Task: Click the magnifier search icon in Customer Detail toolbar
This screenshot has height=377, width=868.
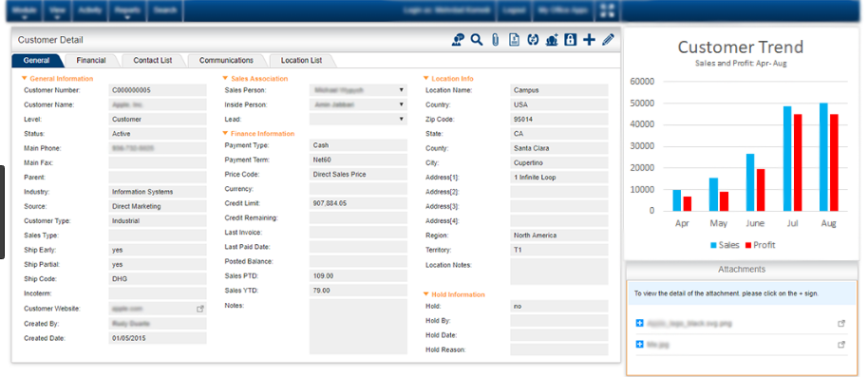Action: pos(477,40)
